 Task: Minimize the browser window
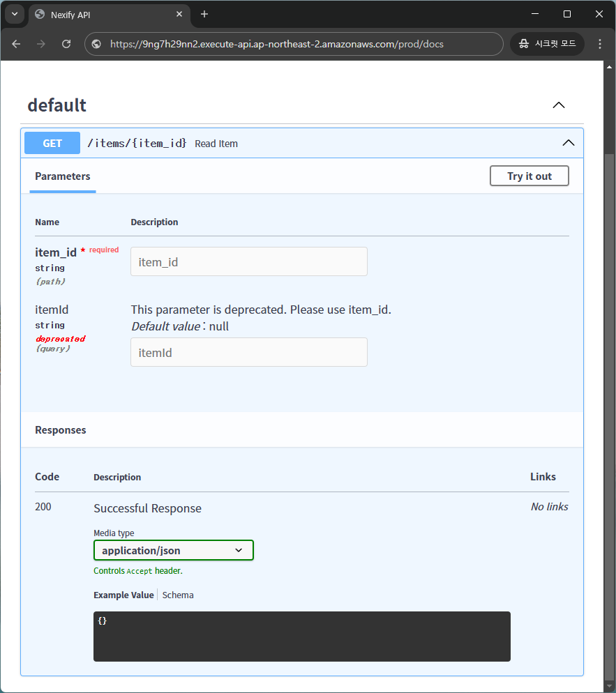click(x=535, y=14)
